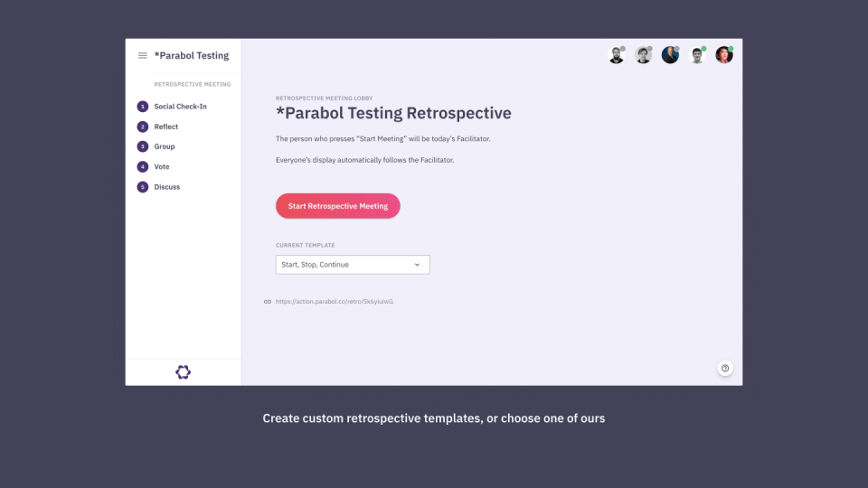
Task: Click the fifth team member avatar
Action: (x=723, y=55)
